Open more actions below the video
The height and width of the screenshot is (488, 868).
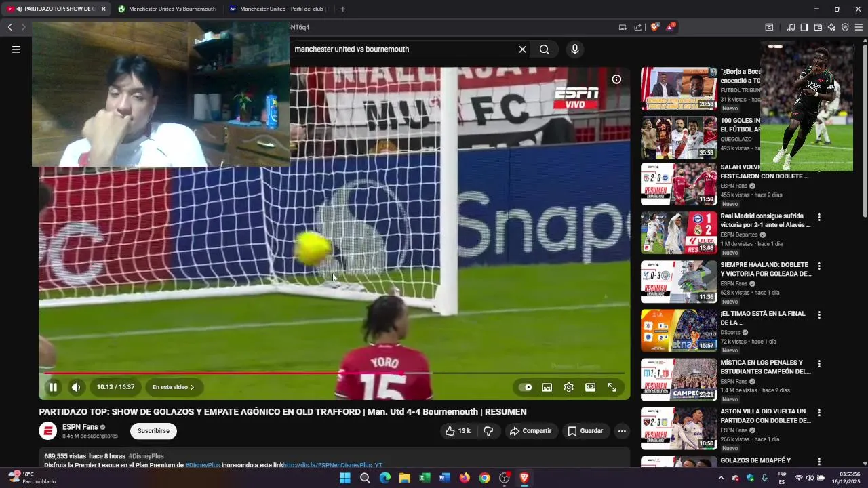[622, 431]
